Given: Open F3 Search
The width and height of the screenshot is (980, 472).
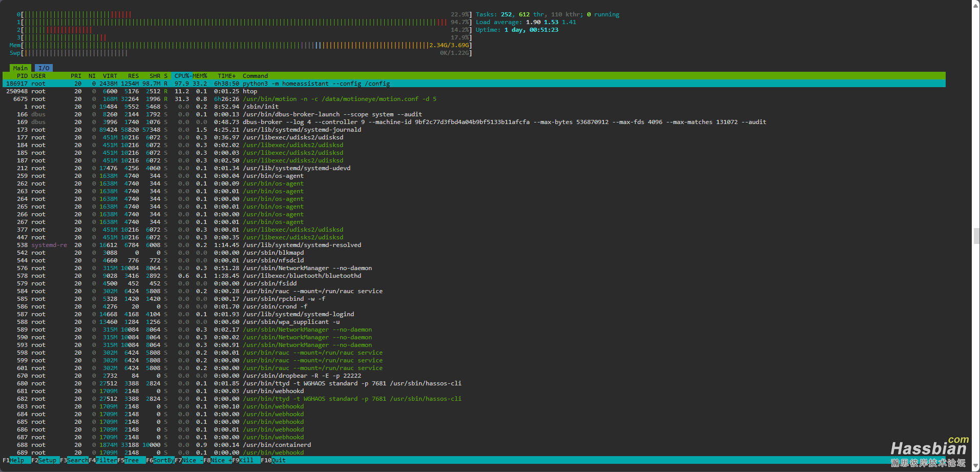Looking at the screenshot, I should point(74,460).
